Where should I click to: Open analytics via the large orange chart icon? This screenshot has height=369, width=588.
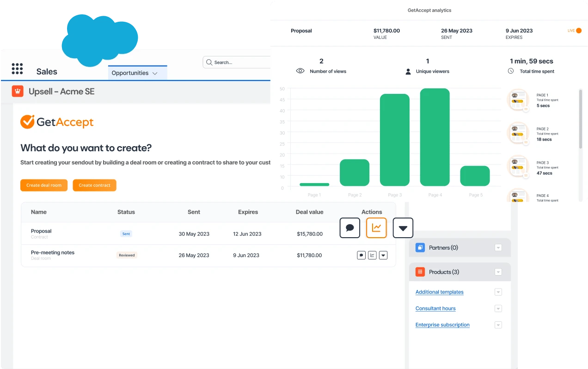pos(376,228)
